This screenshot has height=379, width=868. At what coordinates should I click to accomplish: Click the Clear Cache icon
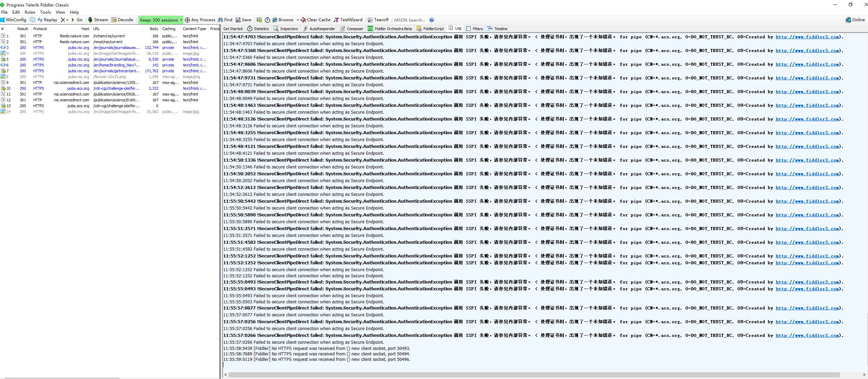[303, 20]
